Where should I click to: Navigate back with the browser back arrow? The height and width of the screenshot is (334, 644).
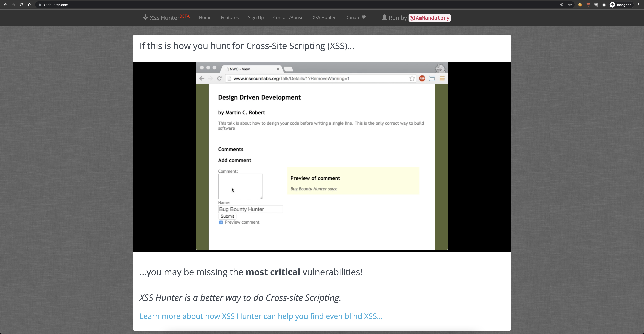point(6,5)
